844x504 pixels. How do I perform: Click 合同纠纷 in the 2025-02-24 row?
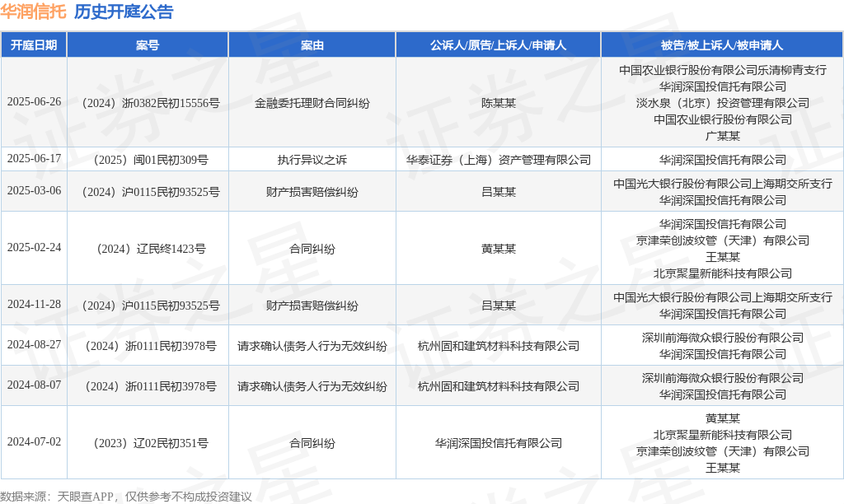pos(312,249)
